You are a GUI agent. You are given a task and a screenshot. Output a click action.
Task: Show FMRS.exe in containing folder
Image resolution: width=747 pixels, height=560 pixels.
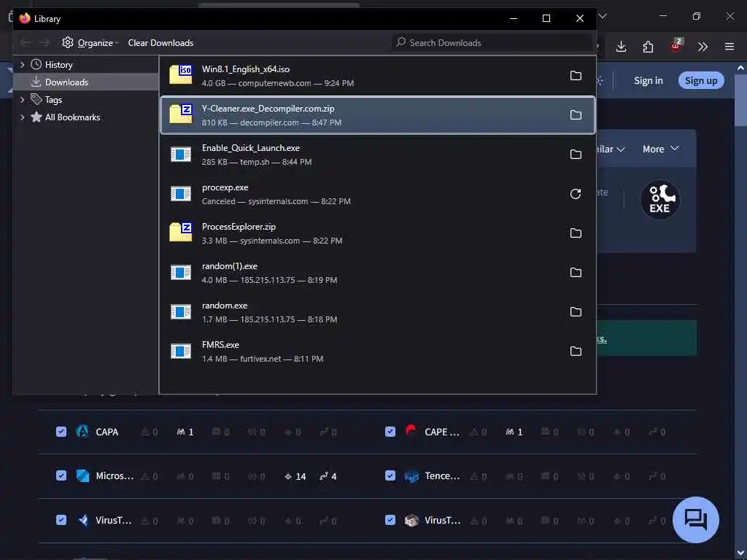[576, 351]
